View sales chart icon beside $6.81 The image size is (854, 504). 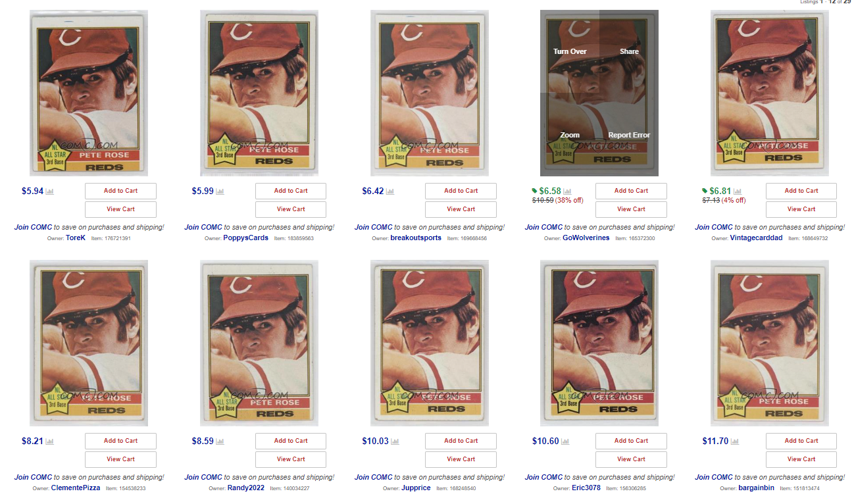click(738, 191)
